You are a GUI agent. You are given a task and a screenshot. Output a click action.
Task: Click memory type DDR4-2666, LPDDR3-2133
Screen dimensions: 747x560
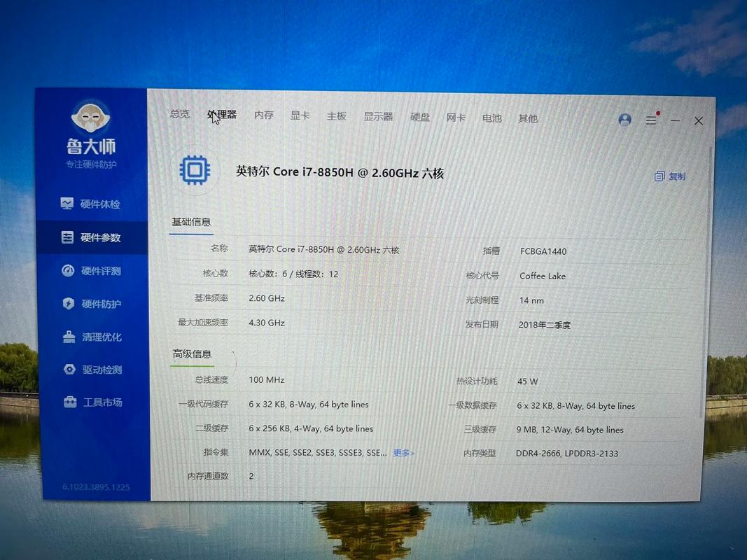(x=567, y=454)
